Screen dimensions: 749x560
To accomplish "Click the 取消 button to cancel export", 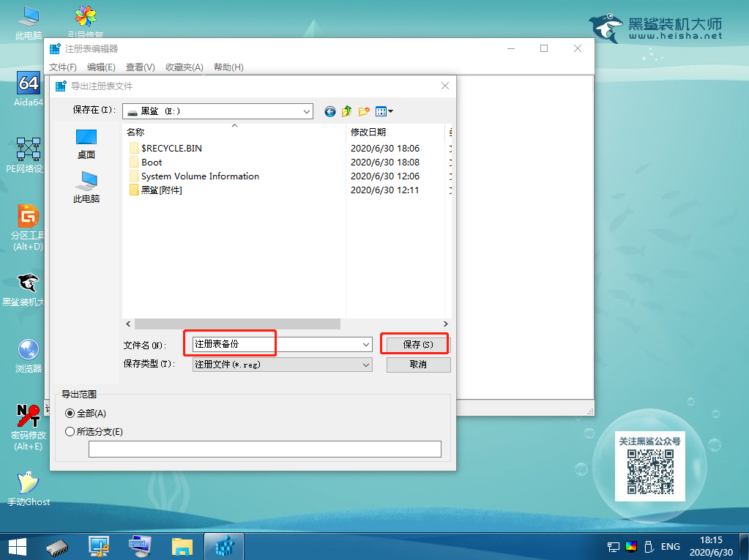I will click(x=418, y=365).
